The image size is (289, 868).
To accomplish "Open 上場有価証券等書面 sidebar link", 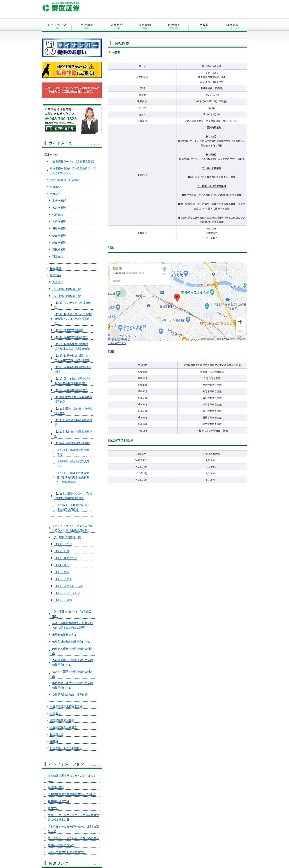I will click(64, 635).
